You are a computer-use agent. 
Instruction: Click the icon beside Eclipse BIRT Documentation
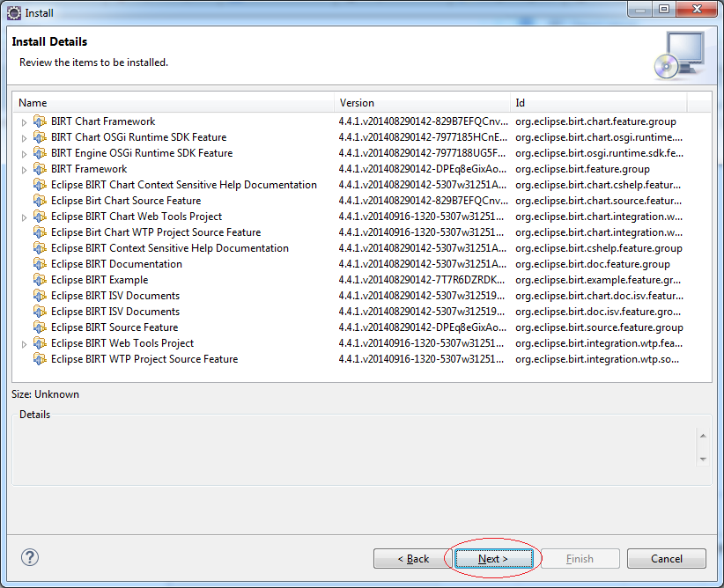click(40, 264)
